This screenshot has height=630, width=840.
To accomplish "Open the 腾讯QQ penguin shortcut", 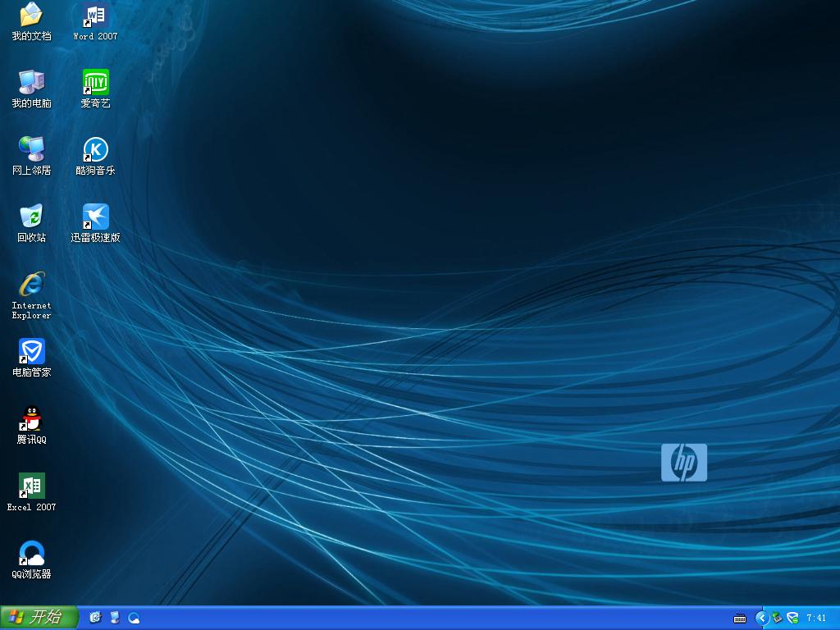I will pos(31,419).
